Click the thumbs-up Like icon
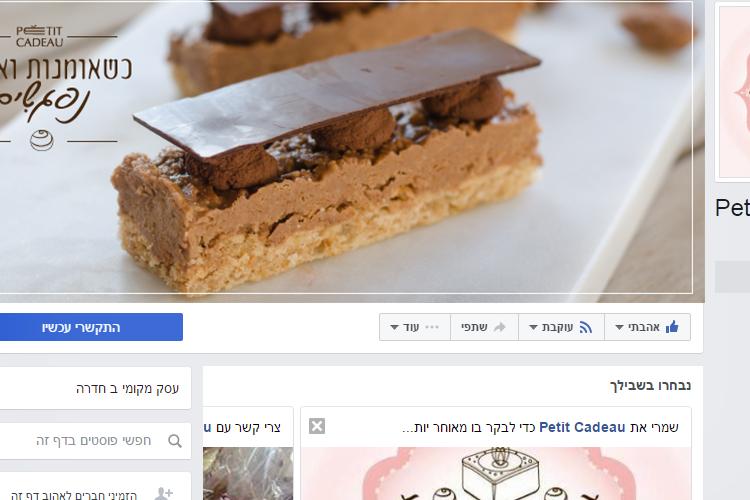This screenshot has width=750, height=500. click(x=672, y=327)
